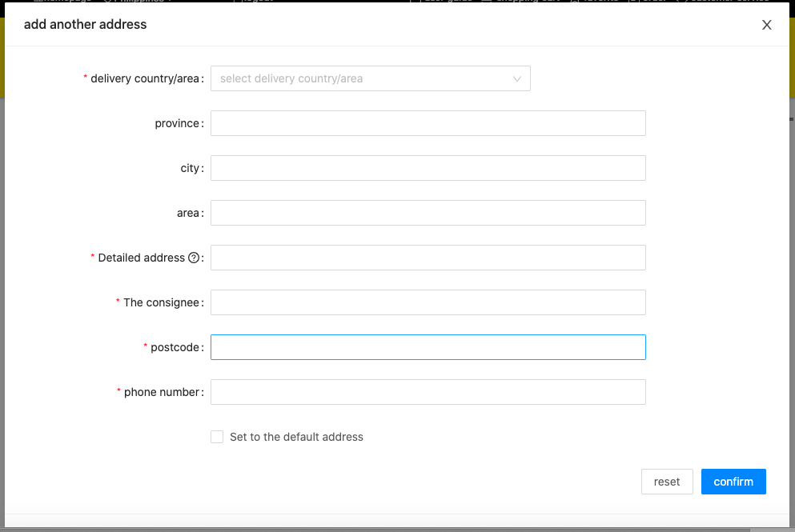Click the 'The consignee' label
The image size is (795, 532).
click(x=161, y=302)
